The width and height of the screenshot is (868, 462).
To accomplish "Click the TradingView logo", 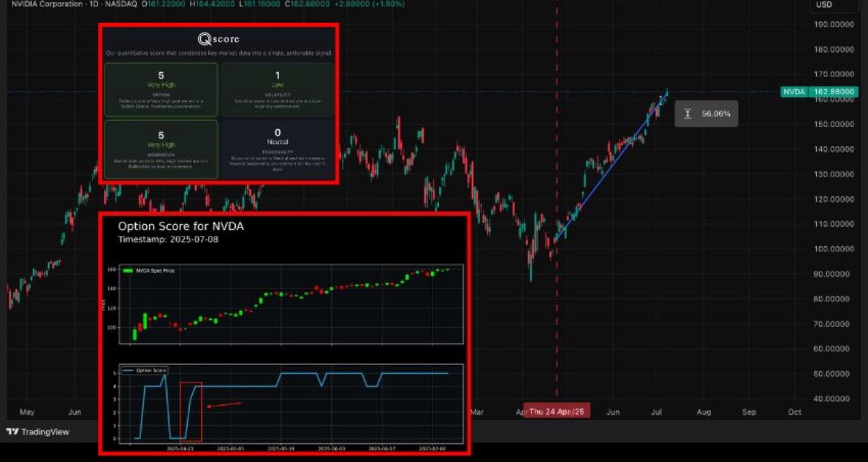I will [x=38, y=432].
